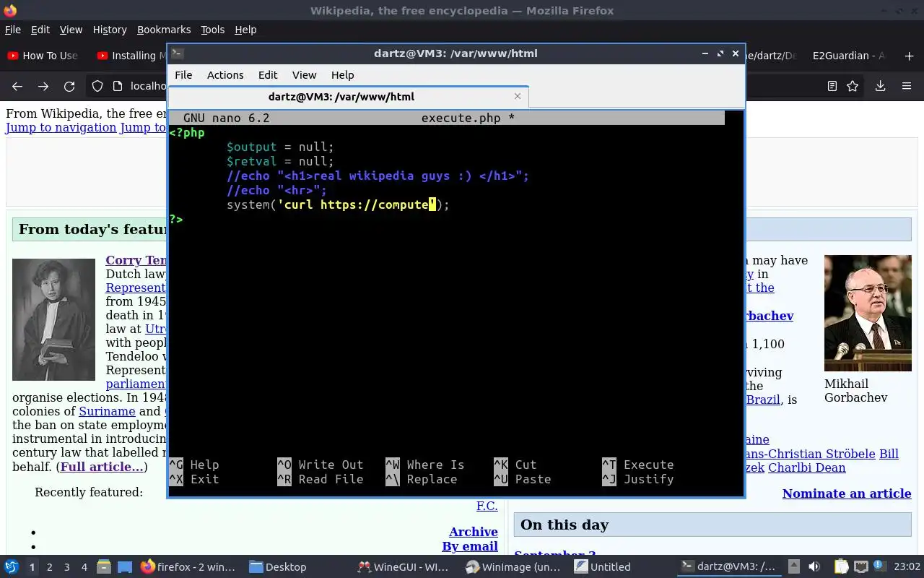Click the Firefox logo in title bar
This screenshot has height=578, width=924.
pos(9,10)
